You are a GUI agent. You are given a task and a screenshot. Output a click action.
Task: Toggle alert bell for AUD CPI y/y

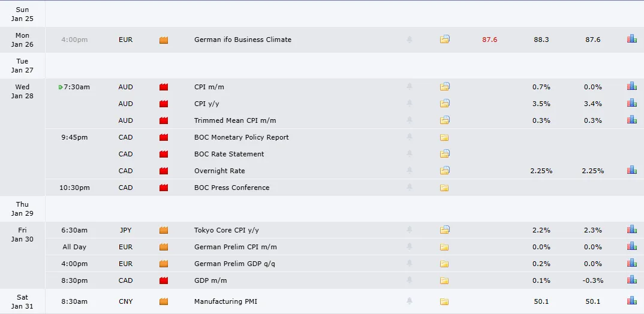pos(410,104)
